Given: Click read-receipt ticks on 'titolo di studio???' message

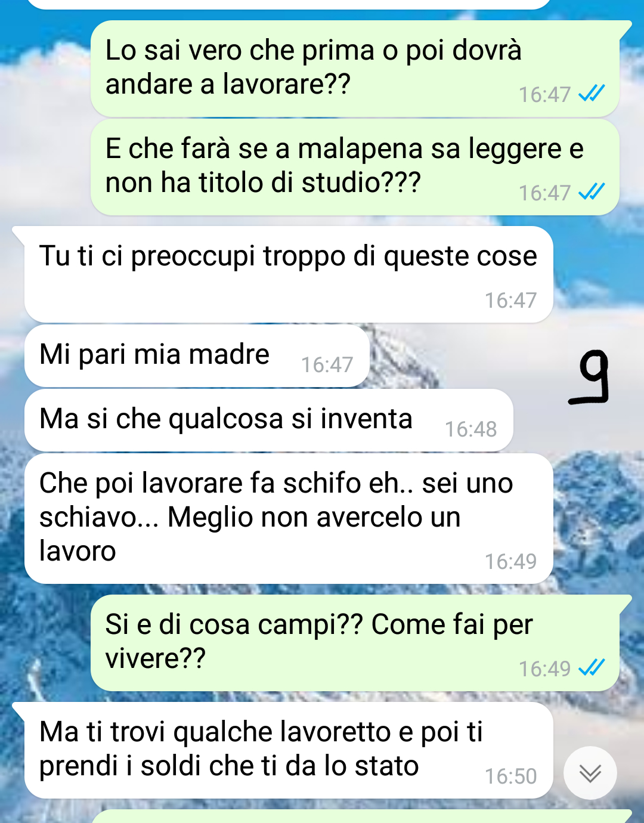Looking at the screenshot, I should click(x=592, y=191).
